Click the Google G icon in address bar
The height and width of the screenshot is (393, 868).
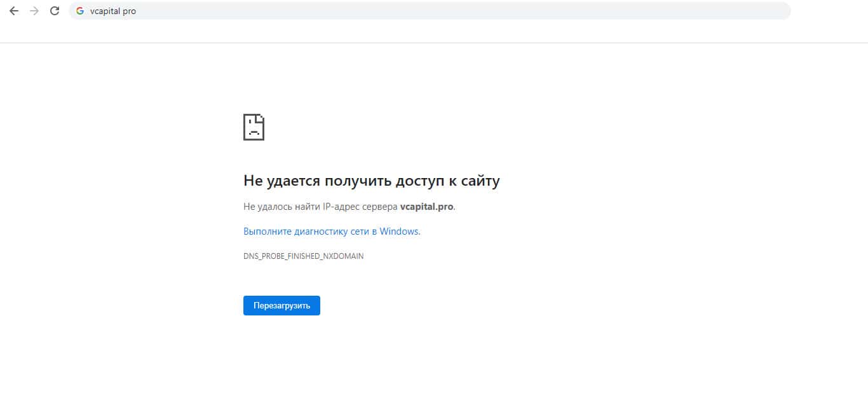tap(80, 11)
